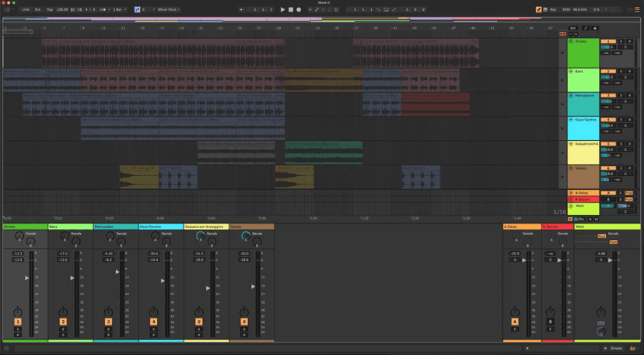Click the Automation Mode arrows icon
The image size is (644, 355).
[585, 28]
